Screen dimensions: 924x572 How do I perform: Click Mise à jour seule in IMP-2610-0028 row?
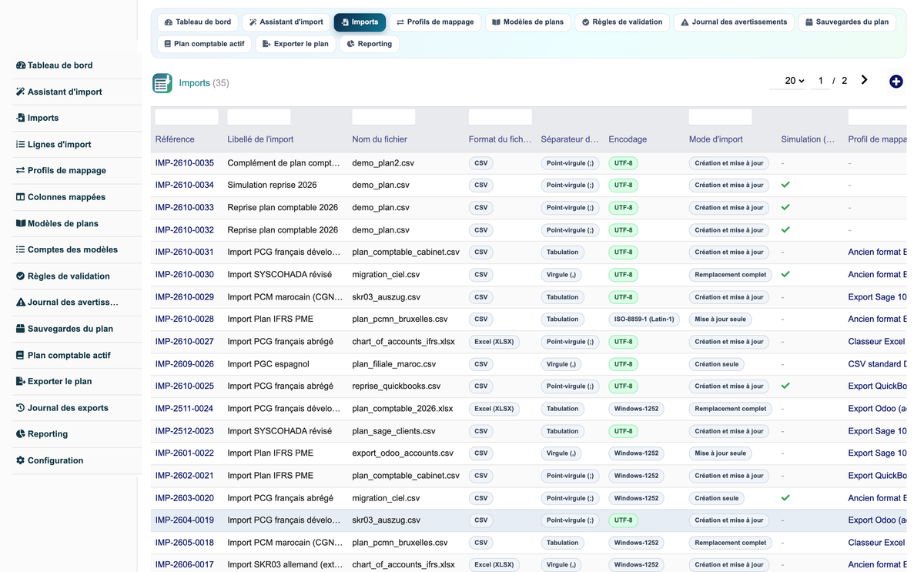(721, 319)
